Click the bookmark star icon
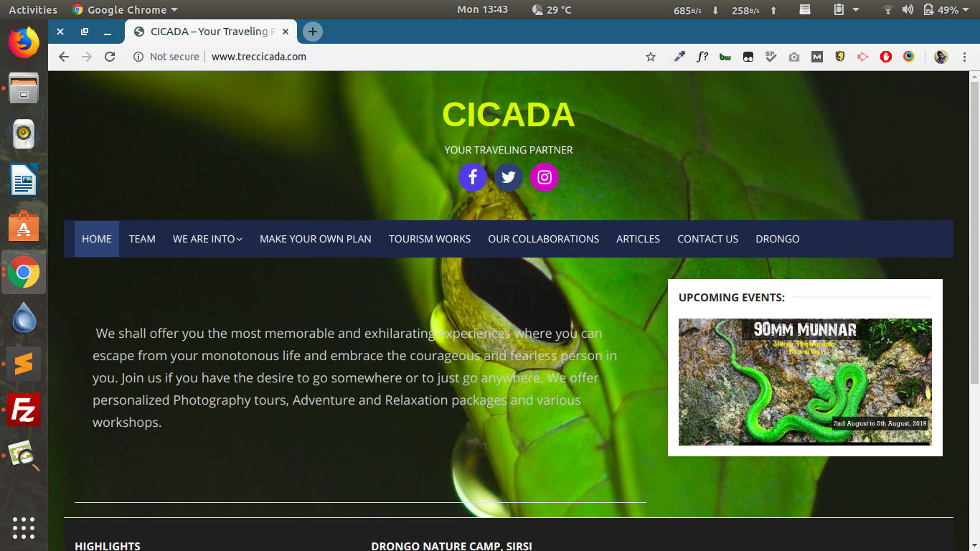The width and height of the screenshot is (980, 551). click(x=651, y=57)
